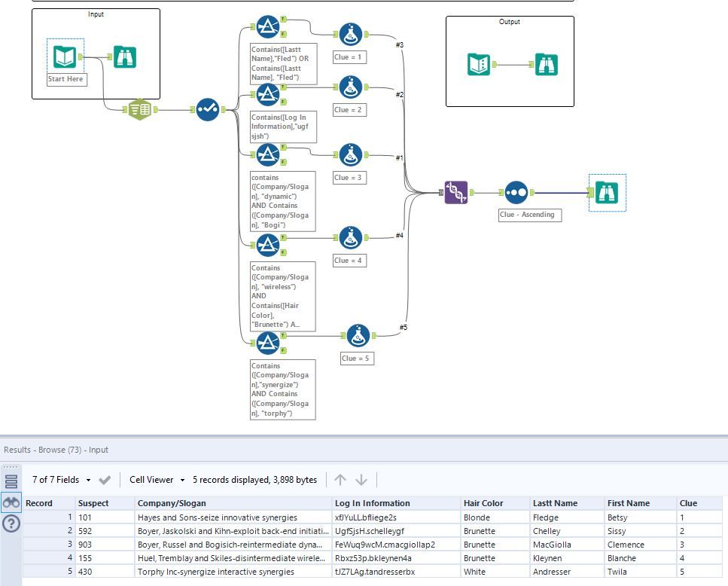Viewport: 728px width, 586px height.
Task: Click the checkmark apply fields icon
Action: [x=105, y=480]
